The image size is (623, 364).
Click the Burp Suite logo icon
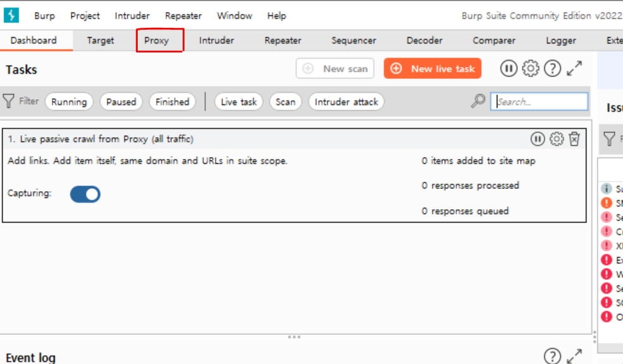(11, 16)
